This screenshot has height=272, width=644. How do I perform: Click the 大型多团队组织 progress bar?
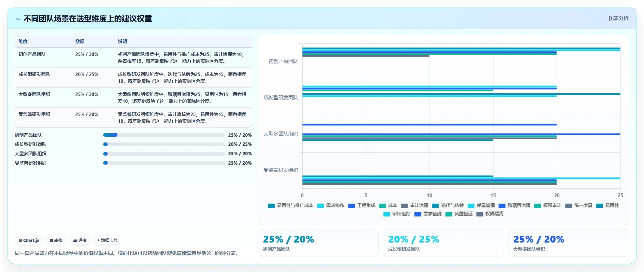pos(164,154)
